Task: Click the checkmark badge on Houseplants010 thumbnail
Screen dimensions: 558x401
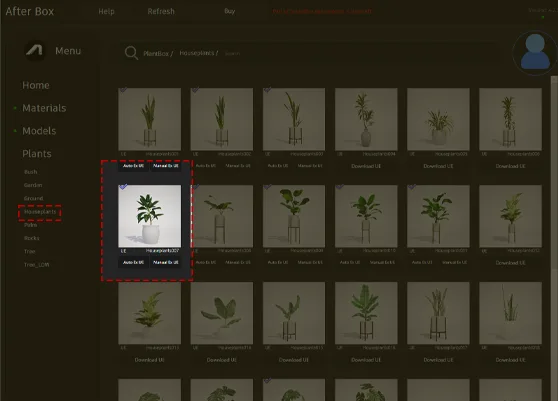Action: 340,186
